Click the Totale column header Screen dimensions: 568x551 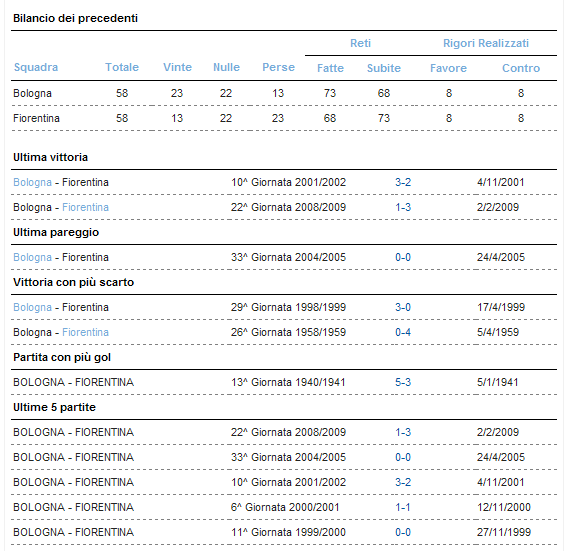click(122, 67)
